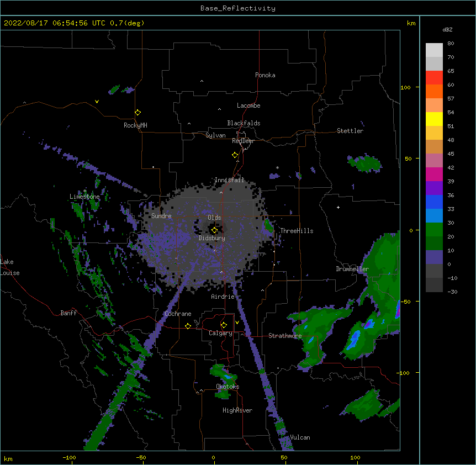Click the Vulcan label

[300, 437]
